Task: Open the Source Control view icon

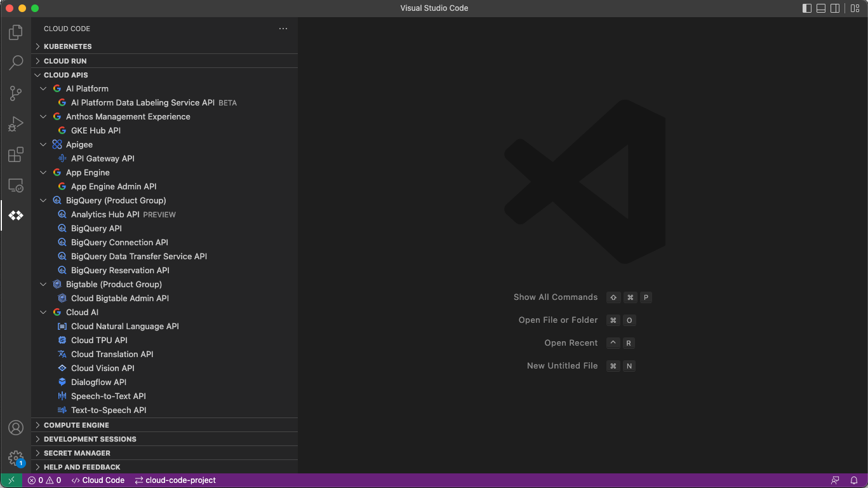Action: coord(16,93)
